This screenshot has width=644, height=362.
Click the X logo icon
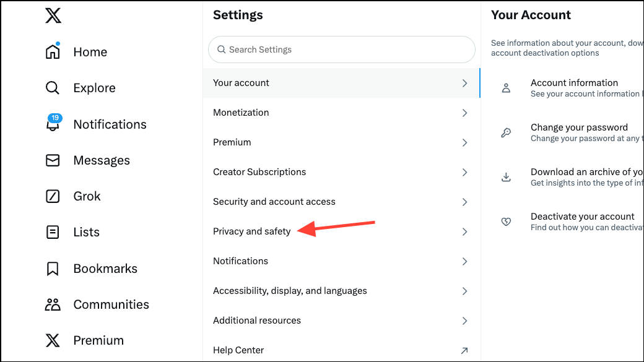coord(53,15)
